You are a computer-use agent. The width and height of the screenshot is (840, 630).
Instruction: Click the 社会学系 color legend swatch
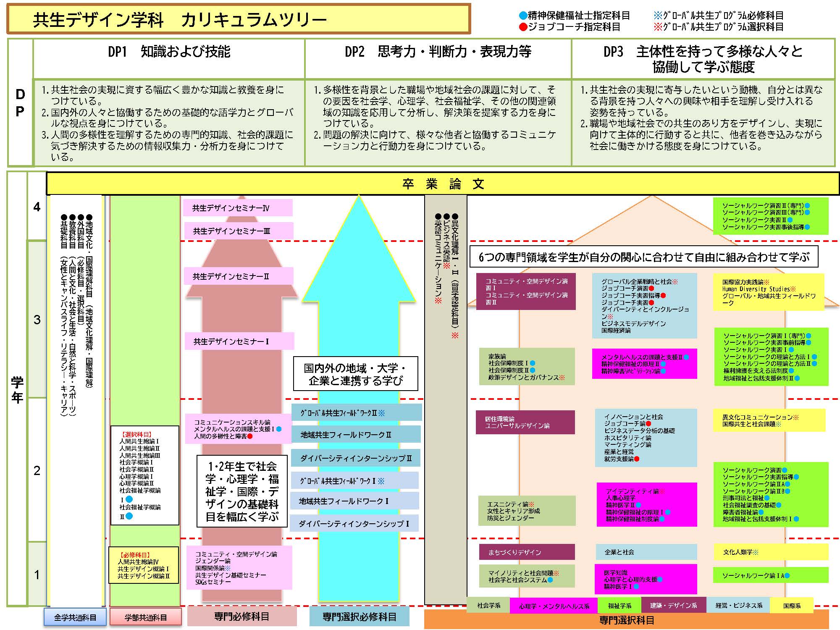(x=488, y=606)
